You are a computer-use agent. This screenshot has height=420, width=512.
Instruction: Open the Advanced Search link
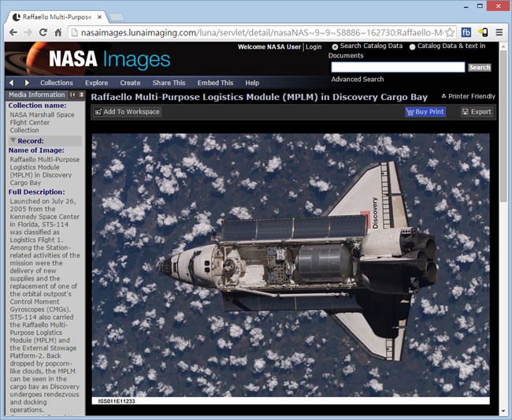(357, 80)
